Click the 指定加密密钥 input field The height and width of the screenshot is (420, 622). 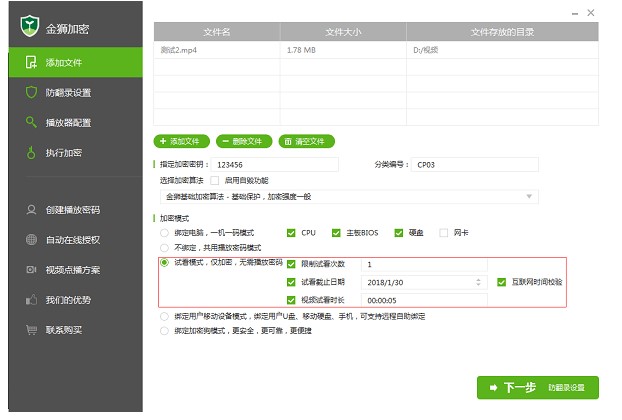point(275,165)
